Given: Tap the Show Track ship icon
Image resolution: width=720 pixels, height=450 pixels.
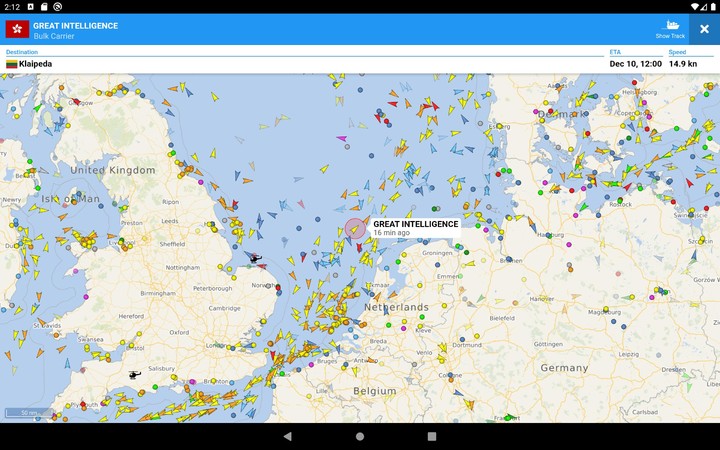Looking at the screenshot, I should pos(670,27).
